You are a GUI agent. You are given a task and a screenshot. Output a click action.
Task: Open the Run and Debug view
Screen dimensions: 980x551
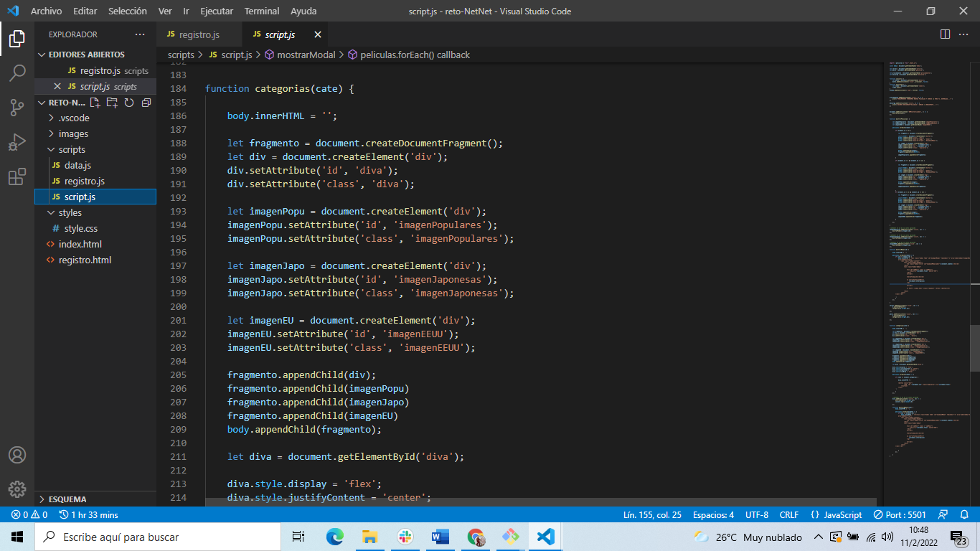point(17,142)
